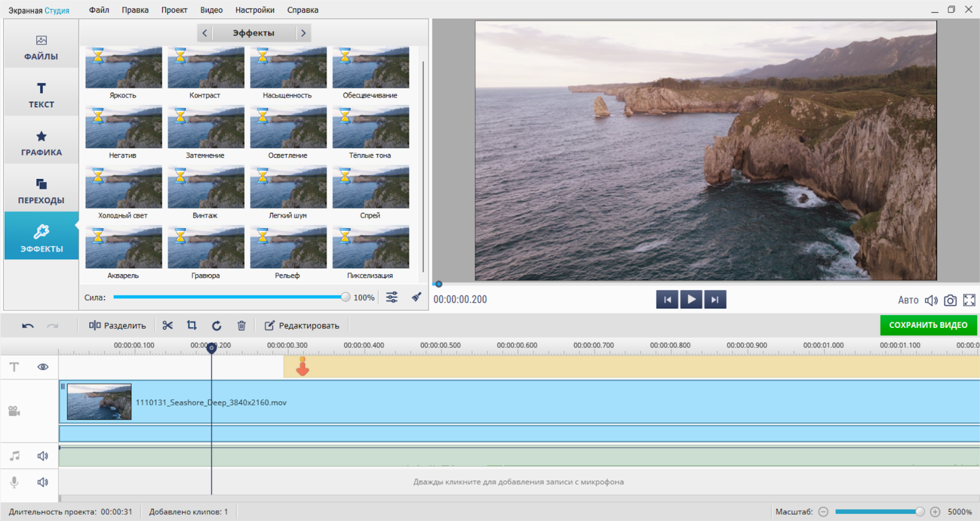Take a snapshot with camera icon
Viewport: 980px width, 521px height.
[x=950, y=300]
